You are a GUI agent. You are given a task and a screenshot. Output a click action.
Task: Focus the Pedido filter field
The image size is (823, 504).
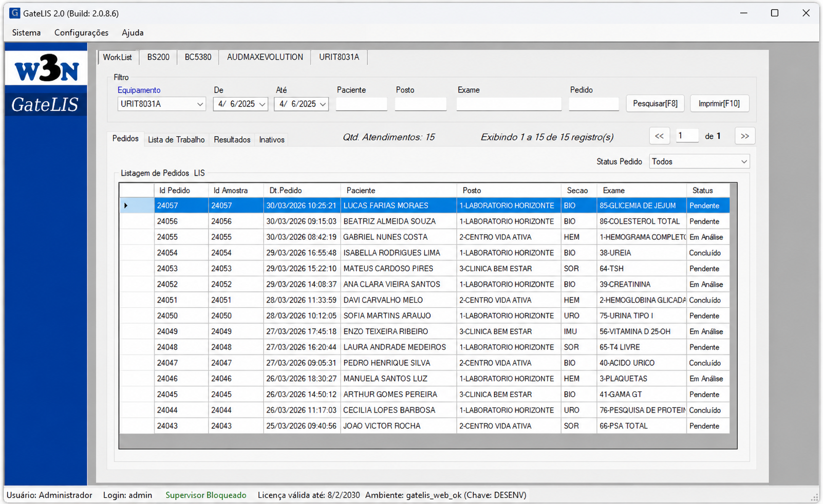click(594, 104)
